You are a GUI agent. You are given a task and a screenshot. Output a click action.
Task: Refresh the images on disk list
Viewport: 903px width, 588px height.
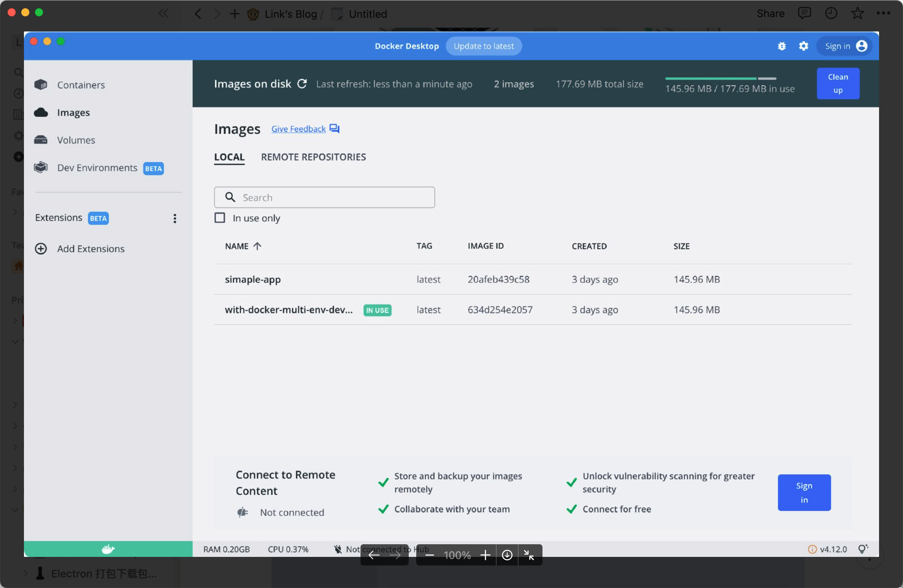click(302, 83)
